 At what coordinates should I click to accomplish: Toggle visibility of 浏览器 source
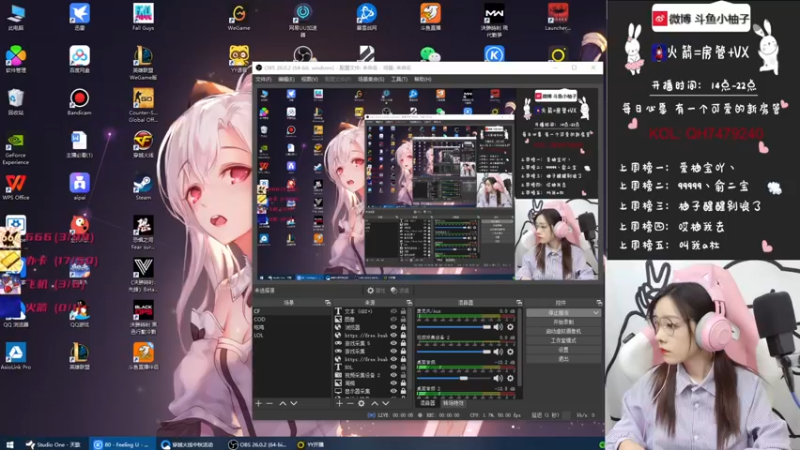[x=393, y=327]
